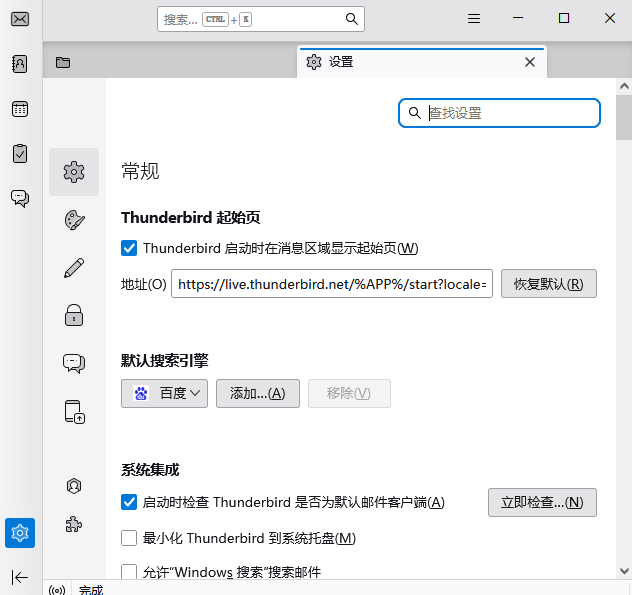The height and width of the screenshot is (595, 632).
Task: Open the Mail space icon
Action: click(x=20, y=19)
